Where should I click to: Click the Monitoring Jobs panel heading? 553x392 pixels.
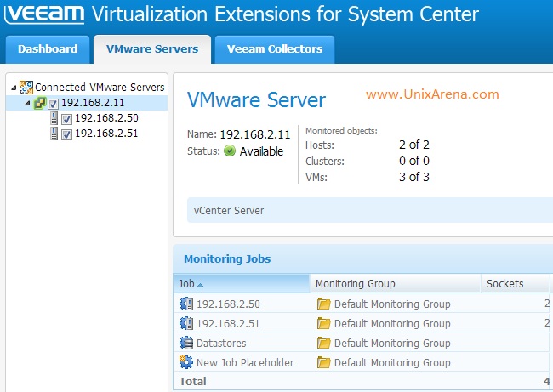coord(227,258)
